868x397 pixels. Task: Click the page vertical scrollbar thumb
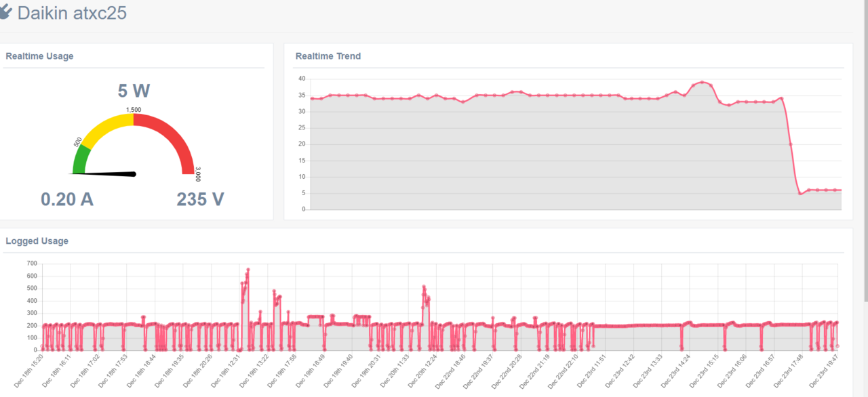point(865,150)
